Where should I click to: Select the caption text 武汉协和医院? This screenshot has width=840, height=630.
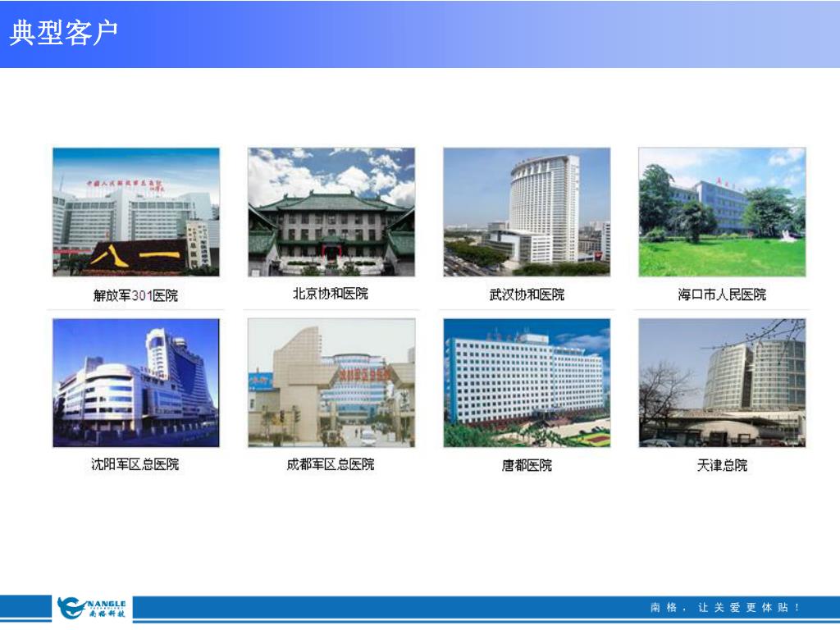527,294
